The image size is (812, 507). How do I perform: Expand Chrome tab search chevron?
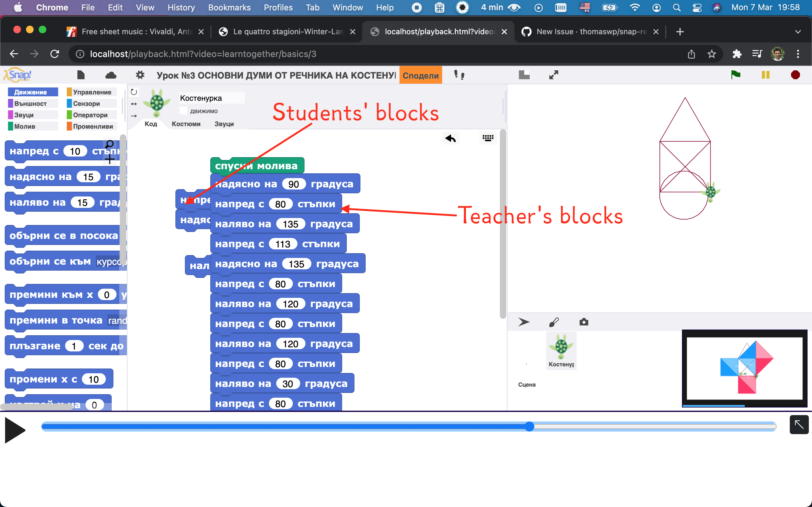tap(798, 32)
